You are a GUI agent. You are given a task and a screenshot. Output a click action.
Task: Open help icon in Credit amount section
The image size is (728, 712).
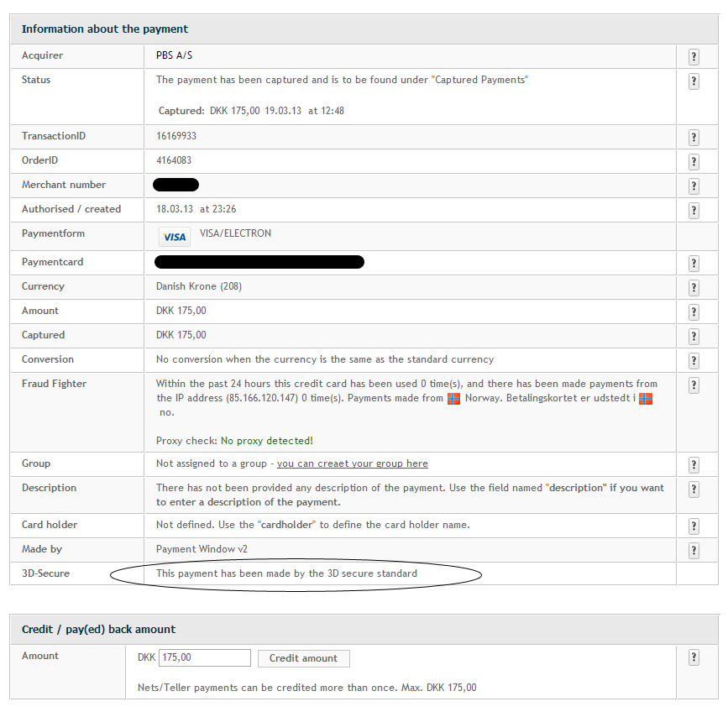694,657
